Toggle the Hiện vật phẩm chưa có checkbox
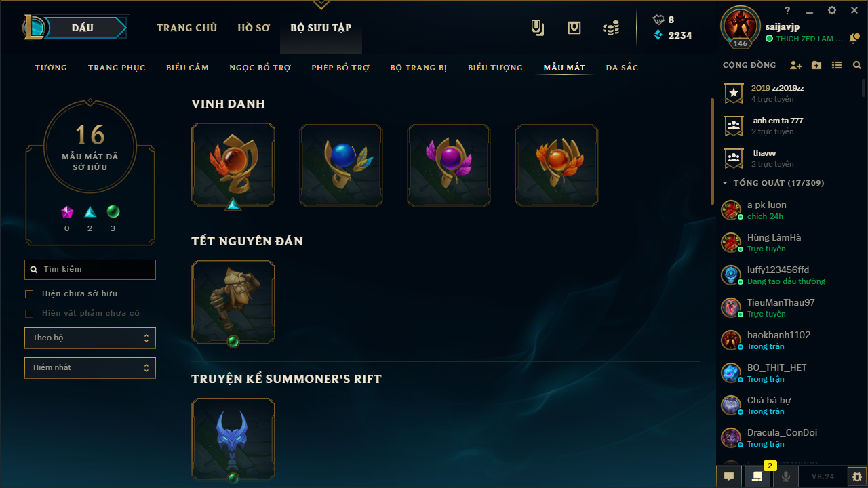The width and height of the screenshot is (868, 488). tap(29, 314)
